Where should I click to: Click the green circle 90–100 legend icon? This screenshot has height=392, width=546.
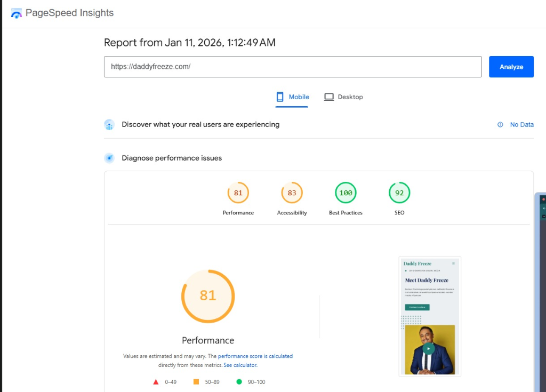pos(239,382)
